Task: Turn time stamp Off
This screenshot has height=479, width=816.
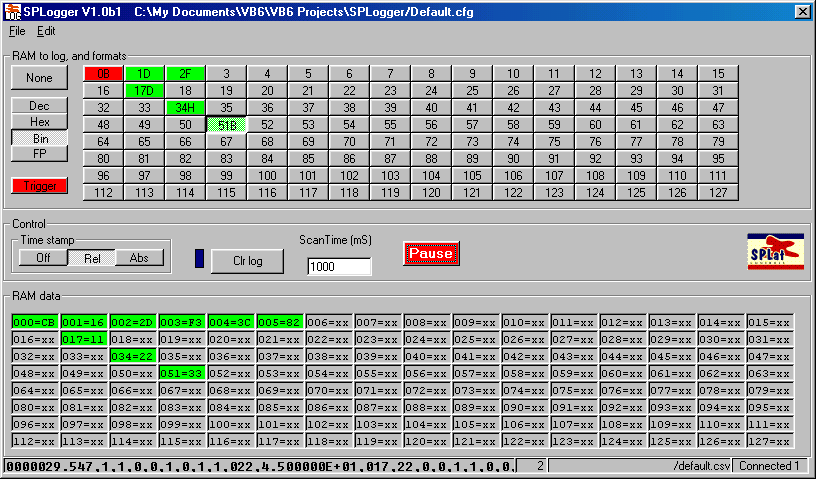Action: pos(43,257)
